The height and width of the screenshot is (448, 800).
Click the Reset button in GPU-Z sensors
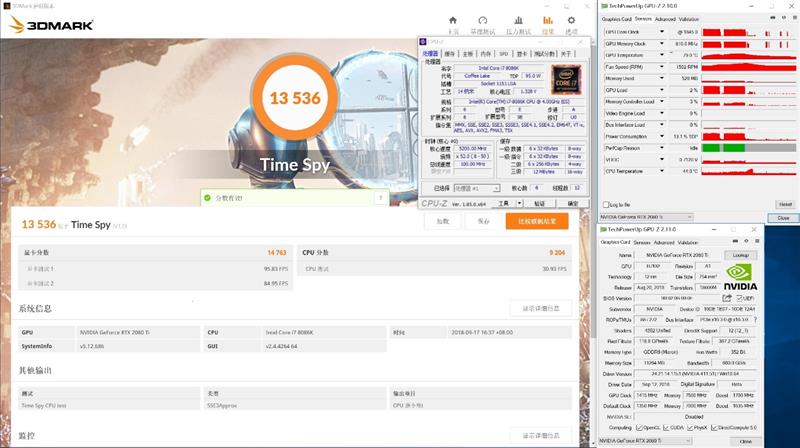click(x=783, y=204)
